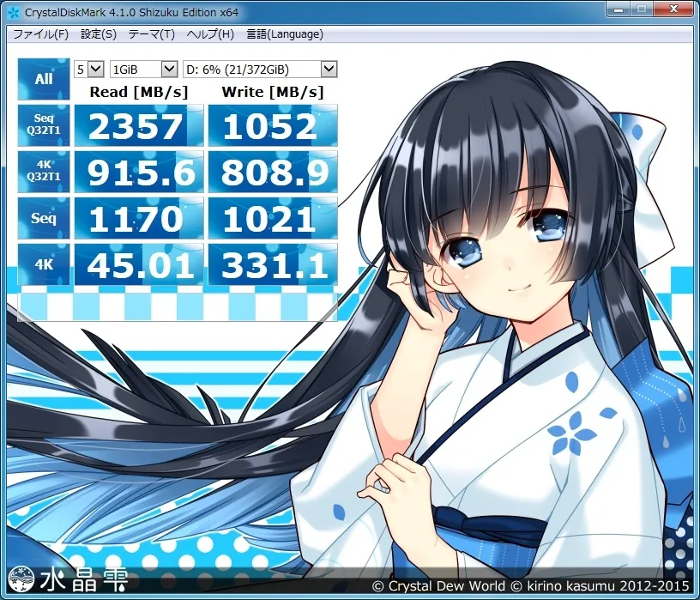This screenshot has width=700, height=600.
Task: Open the test count dropdown showing 5
Action: [x=89, y=70]
